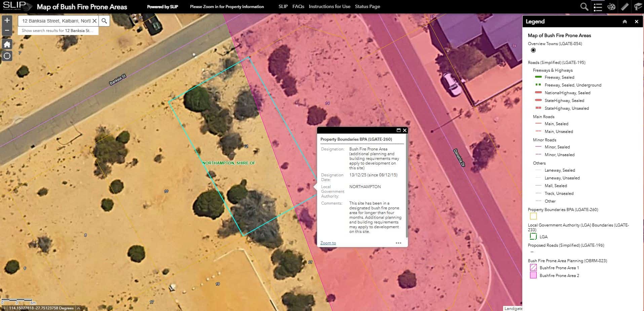Click the My Location crosshair button
The height and width of the screenshot is (311, 644).
(x=7, y=56)
